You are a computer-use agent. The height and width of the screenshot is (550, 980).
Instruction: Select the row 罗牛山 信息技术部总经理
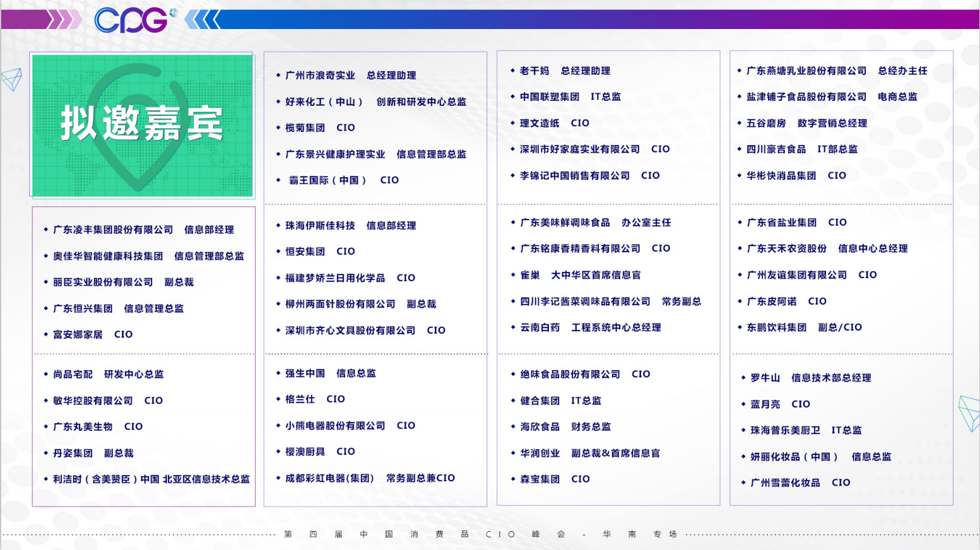pyautogui.click(x=806, y=378)
